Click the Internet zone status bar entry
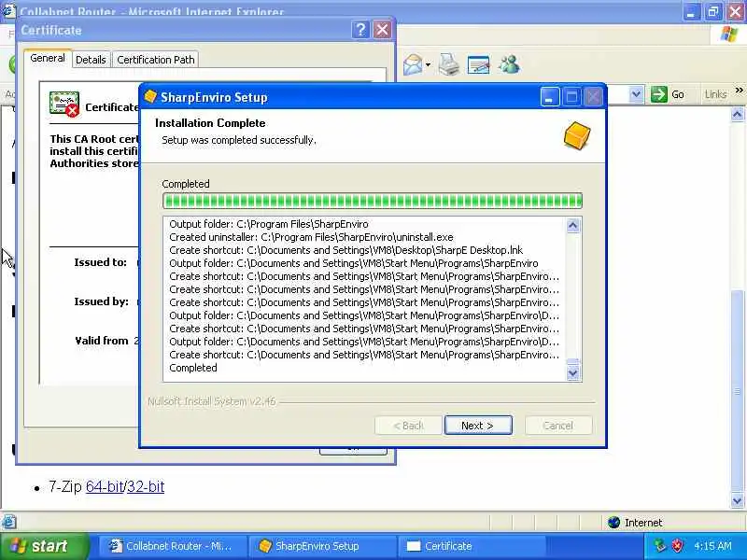 636,523
